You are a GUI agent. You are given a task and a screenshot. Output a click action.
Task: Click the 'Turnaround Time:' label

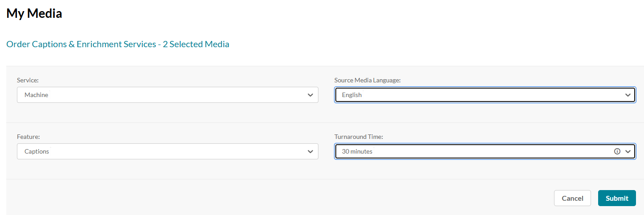(x=359, y=137)
